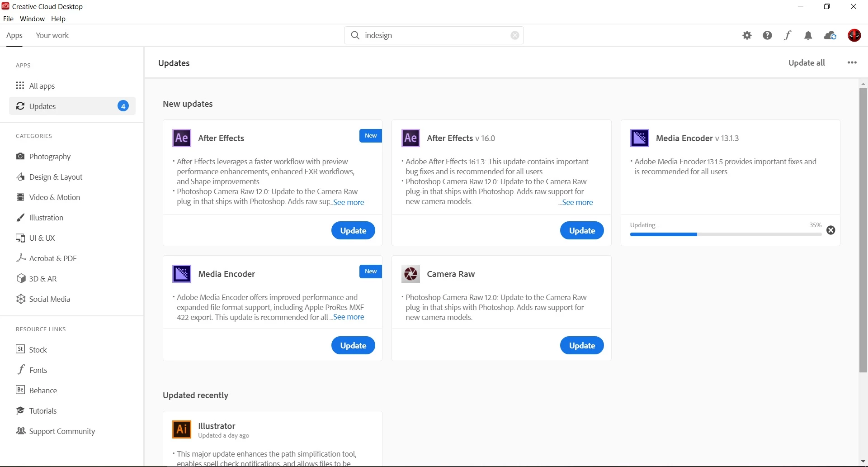Click the Media Encoder updating progress bar
The width and height of the screenshot is (868, 467).
click(726, 234)
